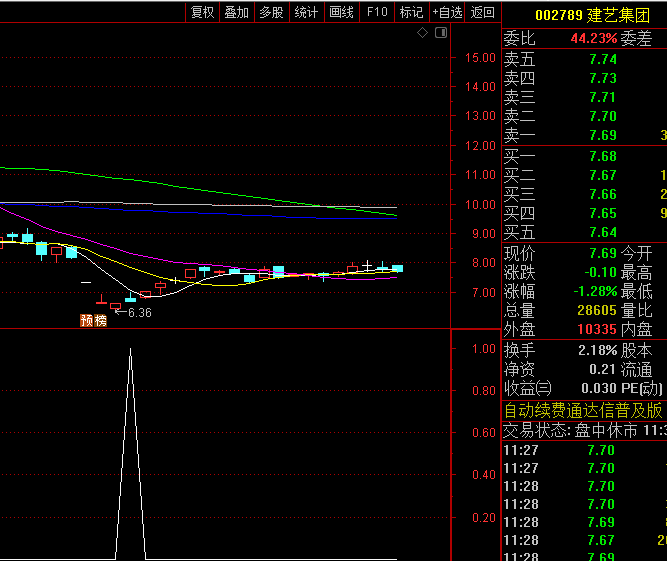The height and width of the screenshot is (561, 667).
Task: Open the 多股 multi-stock view
Action: (x=271, y=12)
